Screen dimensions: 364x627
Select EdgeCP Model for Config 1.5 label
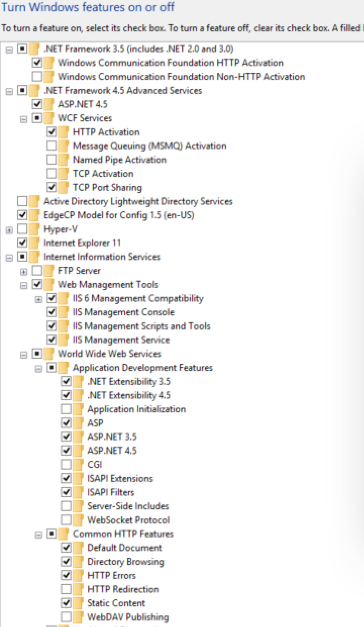click(x=119, y=215)
